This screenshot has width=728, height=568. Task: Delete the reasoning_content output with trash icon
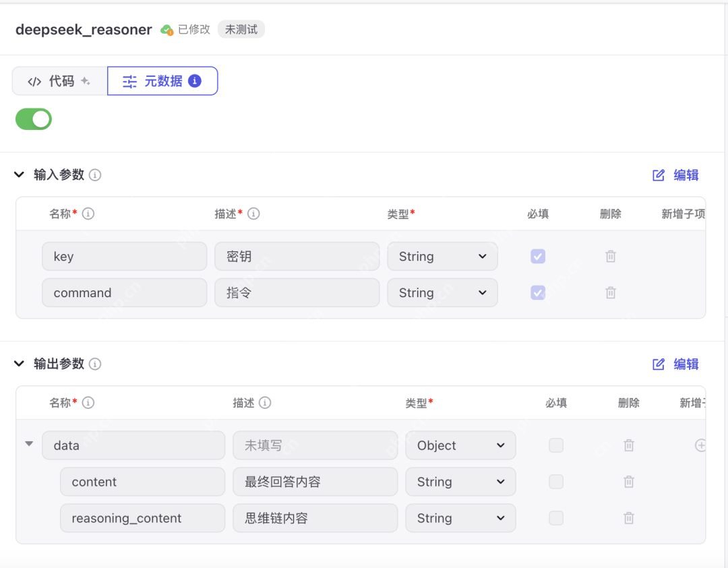(x=629, y=518)
